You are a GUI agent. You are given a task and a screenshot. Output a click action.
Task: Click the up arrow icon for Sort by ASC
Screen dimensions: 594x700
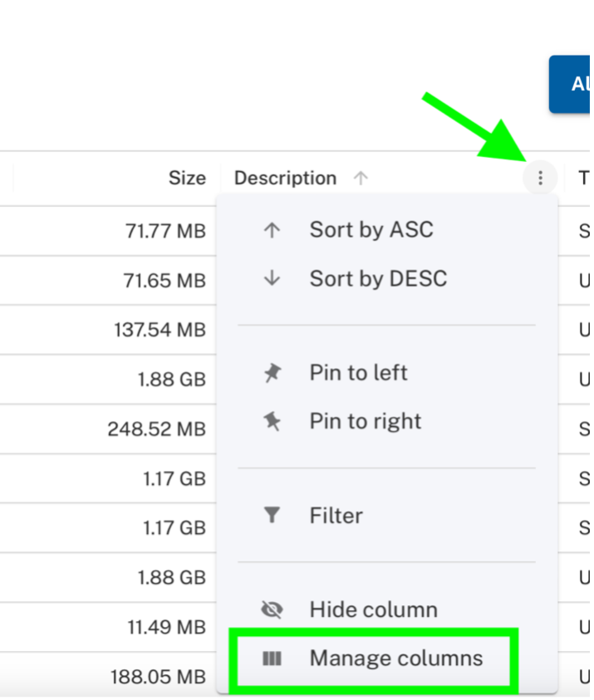click(272, 230)
